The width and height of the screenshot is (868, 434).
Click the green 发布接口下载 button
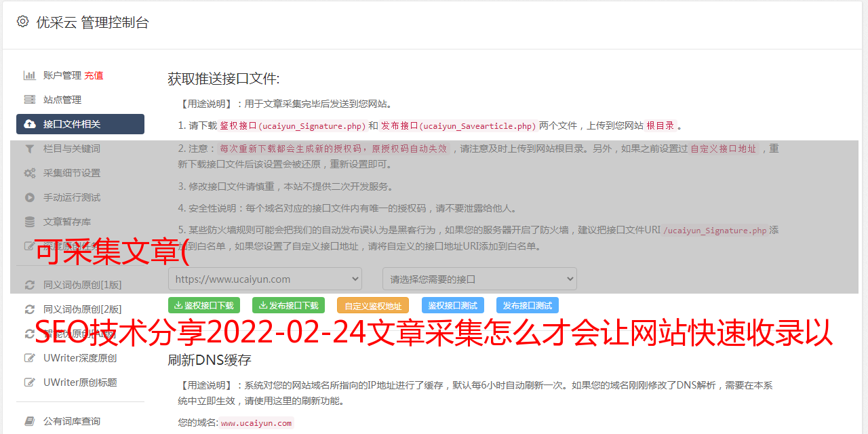click(288, 305)
